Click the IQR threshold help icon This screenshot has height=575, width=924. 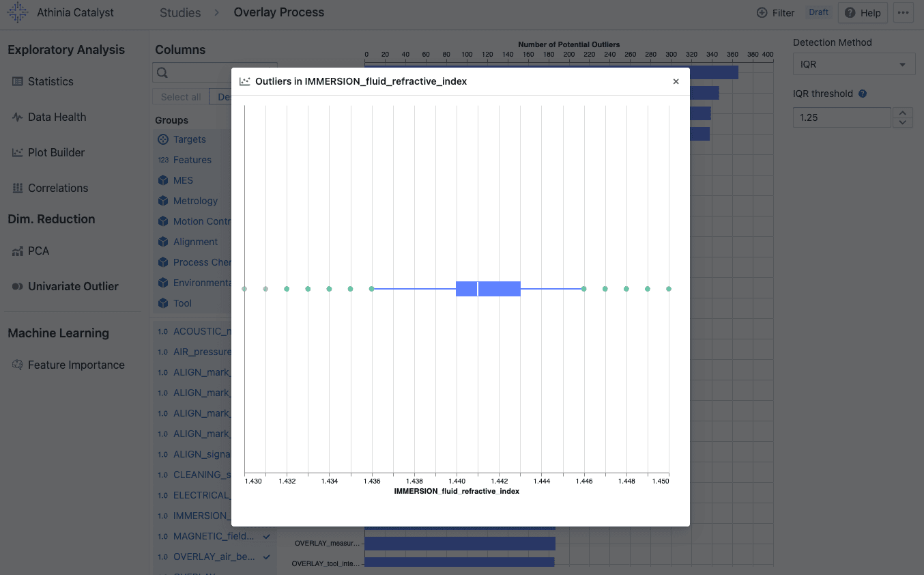click(x=863, y=94)
